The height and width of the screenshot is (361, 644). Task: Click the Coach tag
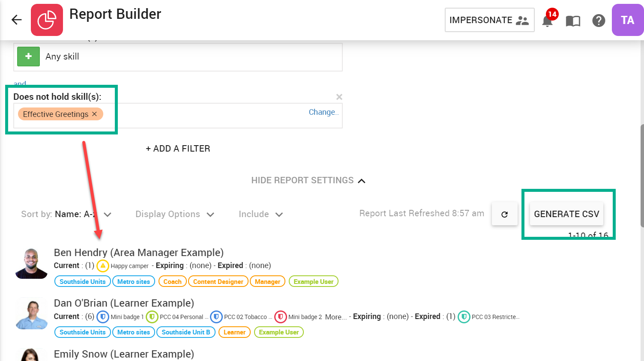[x=172, y=281]
